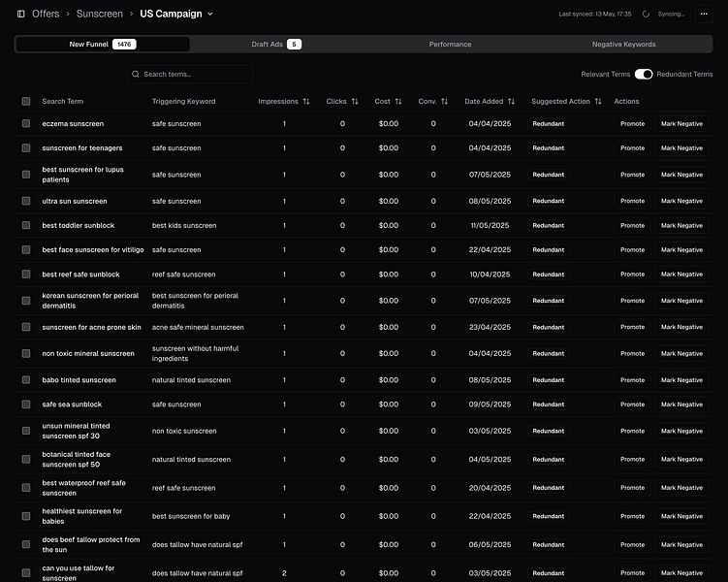Promote sunscreen for acne prone skin
This screenshot has height=582, width=728.
pyautogui.click(x=632, y=327)
